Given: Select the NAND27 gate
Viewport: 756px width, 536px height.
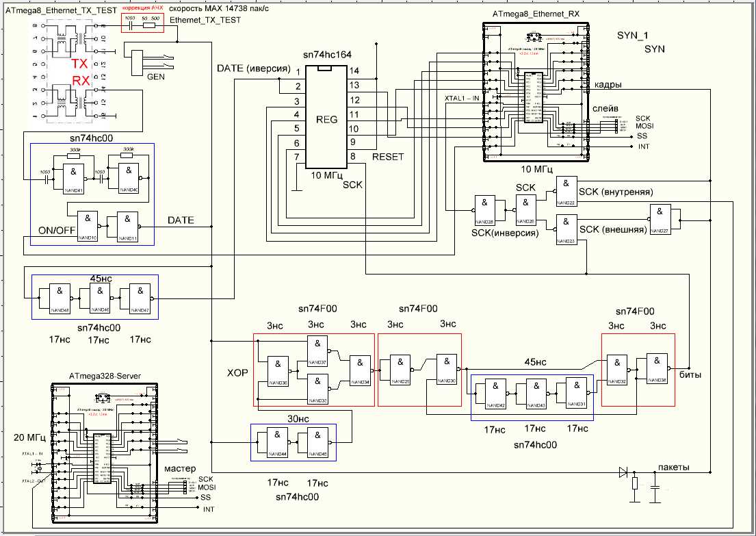Looking at the screenshot, I should [660, 220].
